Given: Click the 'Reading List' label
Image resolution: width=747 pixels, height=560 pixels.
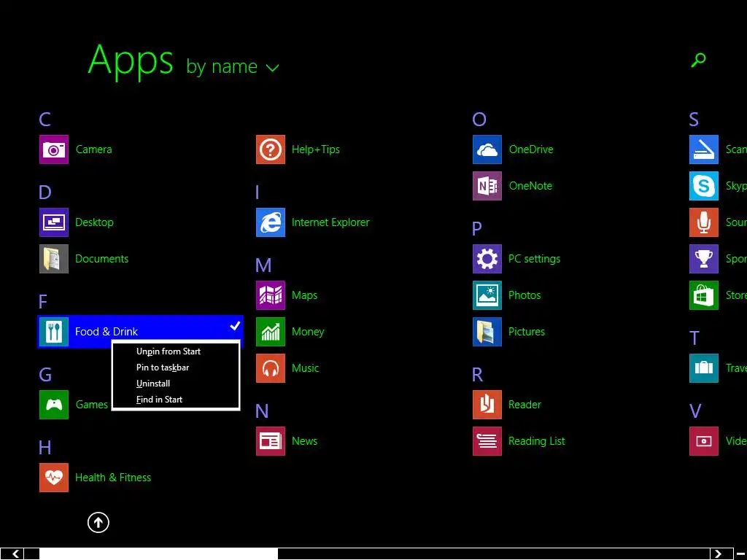Looking at the screenshot, I should pyautogui.click(x=537, y=441).
